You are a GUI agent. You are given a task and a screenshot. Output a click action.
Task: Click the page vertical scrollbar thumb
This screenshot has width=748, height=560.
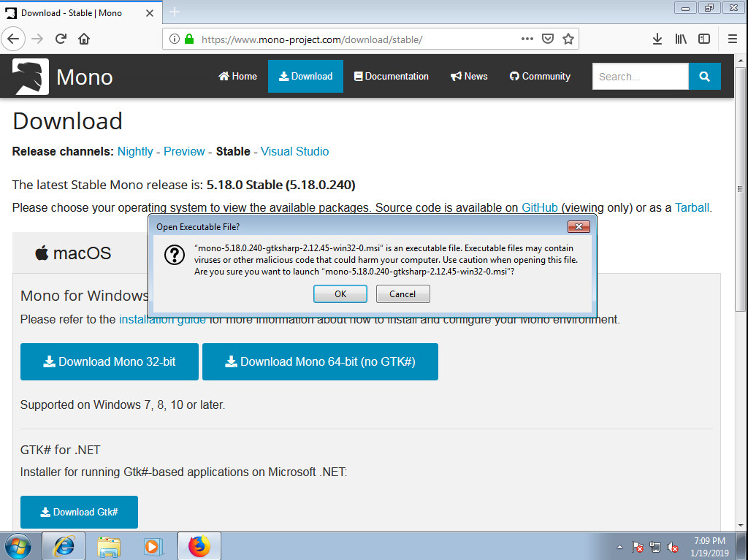(740, 189)
